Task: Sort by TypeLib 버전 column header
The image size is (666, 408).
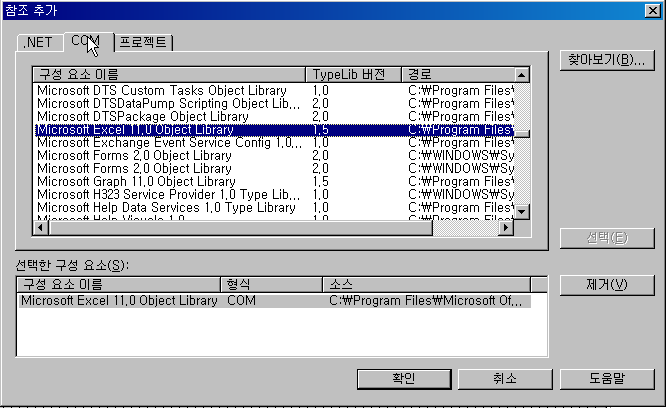Action: click(x=353, y=75)
